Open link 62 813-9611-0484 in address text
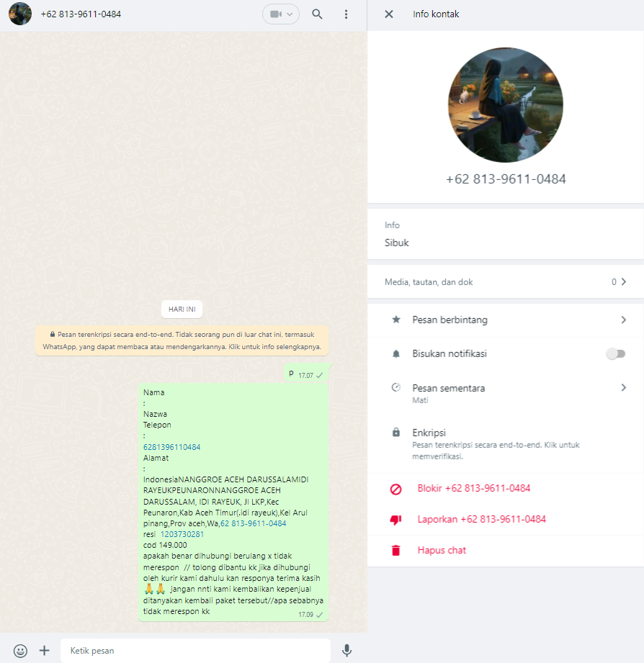 pyautogui.click(x=253, y=523)
